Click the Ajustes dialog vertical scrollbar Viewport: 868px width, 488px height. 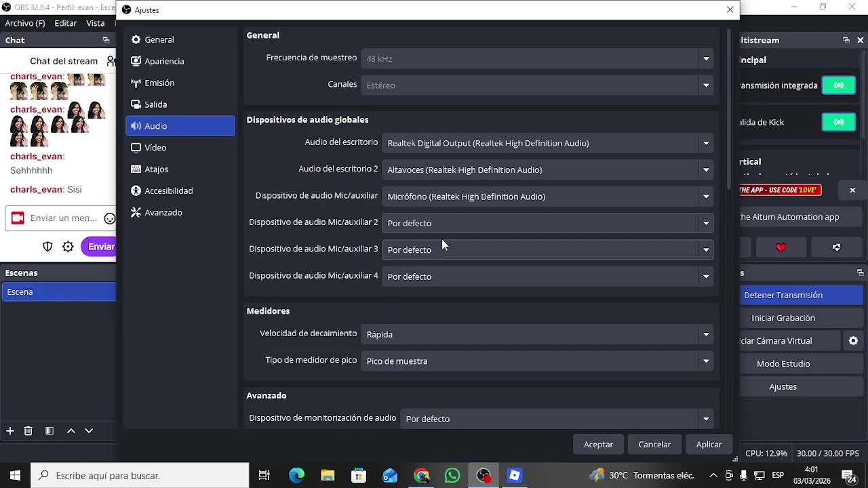click(x=729, y=108)
